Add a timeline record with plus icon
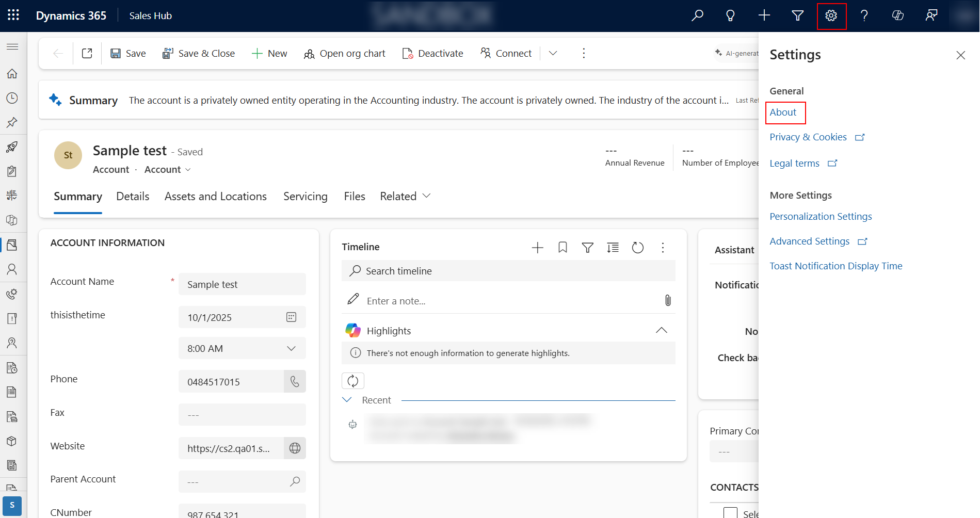This screenshot has height=518, width=980. [x=538, y=248]
